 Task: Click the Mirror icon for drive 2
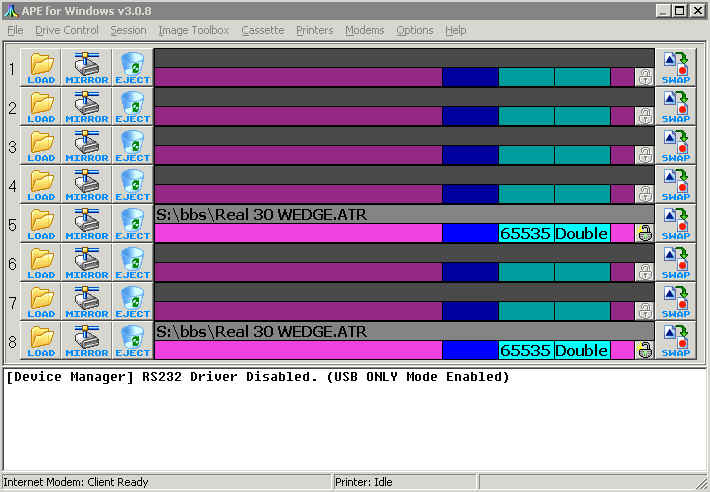(87, 107)
